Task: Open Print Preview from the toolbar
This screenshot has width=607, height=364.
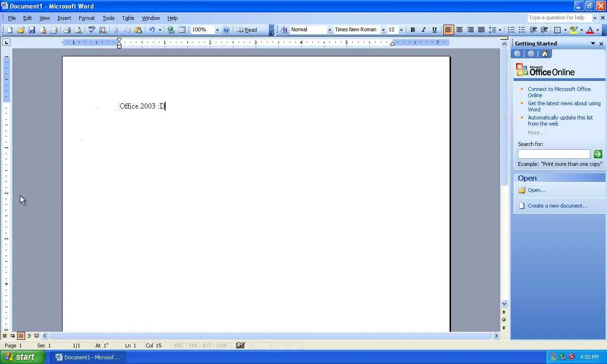Action: tap(78, 30)
